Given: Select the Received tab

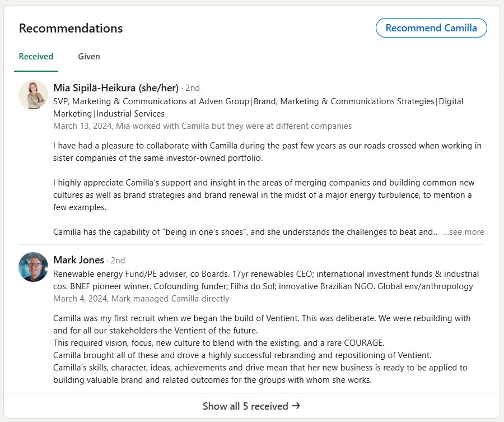Looking at the screenshot, I should 36,57.
